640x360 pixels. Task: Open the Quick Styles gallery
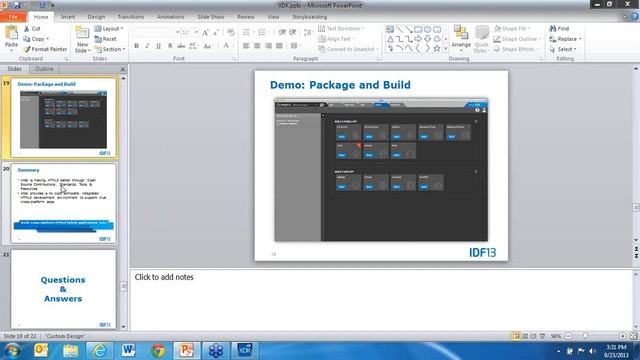[482, 39]
